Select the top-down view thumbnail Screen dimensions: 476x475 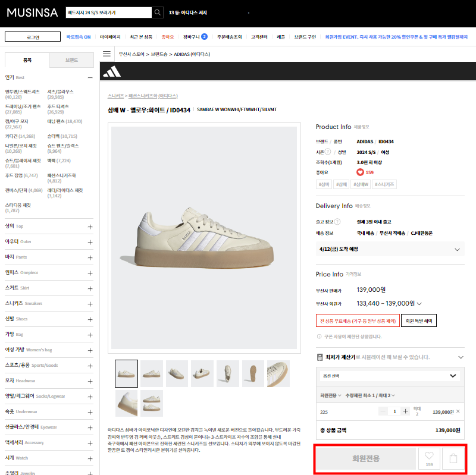(x=228, y=373)
